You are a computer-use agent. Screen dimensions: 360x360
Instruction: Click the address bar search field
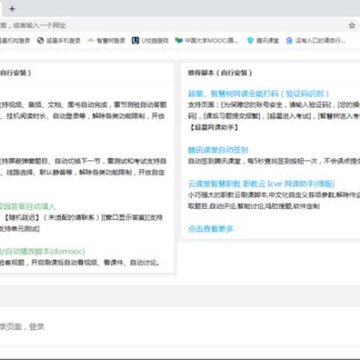click(x=172, y=25)
